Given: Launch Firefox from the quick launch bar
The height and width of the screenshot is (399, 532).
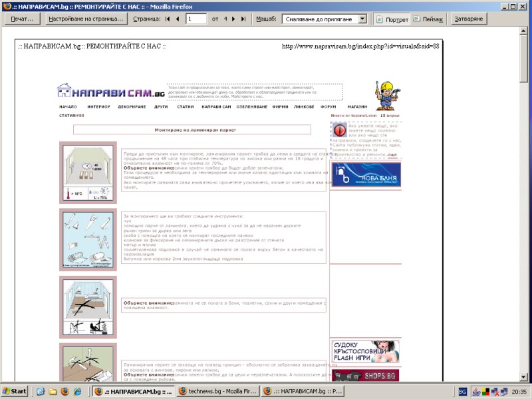Looking at the screenshot, I should pyautogui.click(x=65, y=391).
